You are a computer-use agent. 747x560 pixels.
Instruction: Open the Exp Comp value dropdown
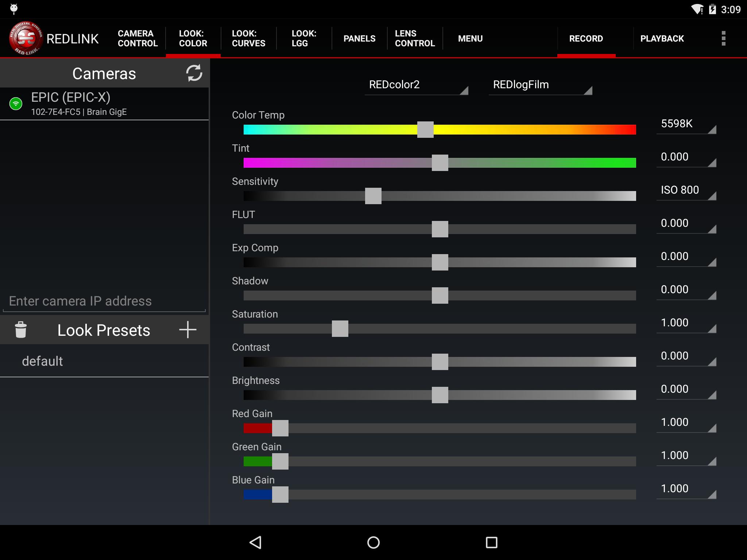tap(686, 257)
